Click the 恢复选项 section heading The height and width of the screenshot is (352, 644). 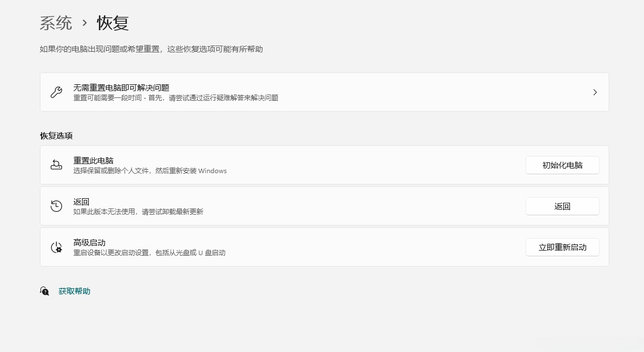56,136
